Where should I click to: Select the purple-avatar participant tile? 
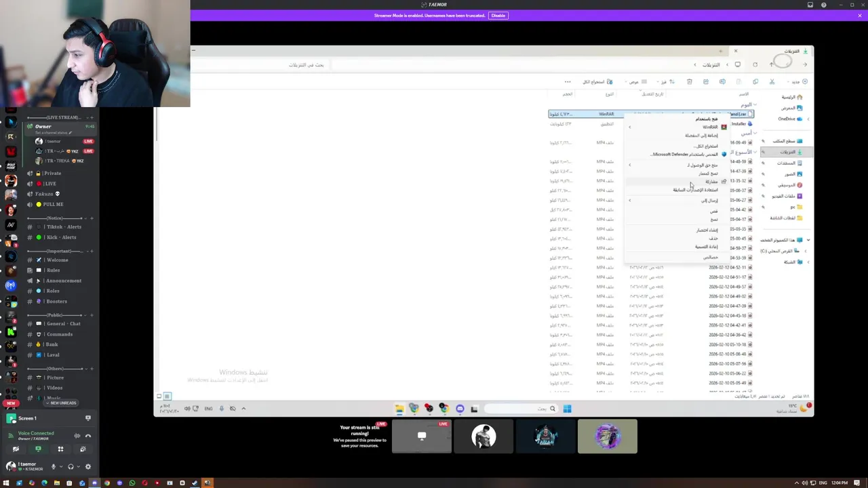(608, 436)
